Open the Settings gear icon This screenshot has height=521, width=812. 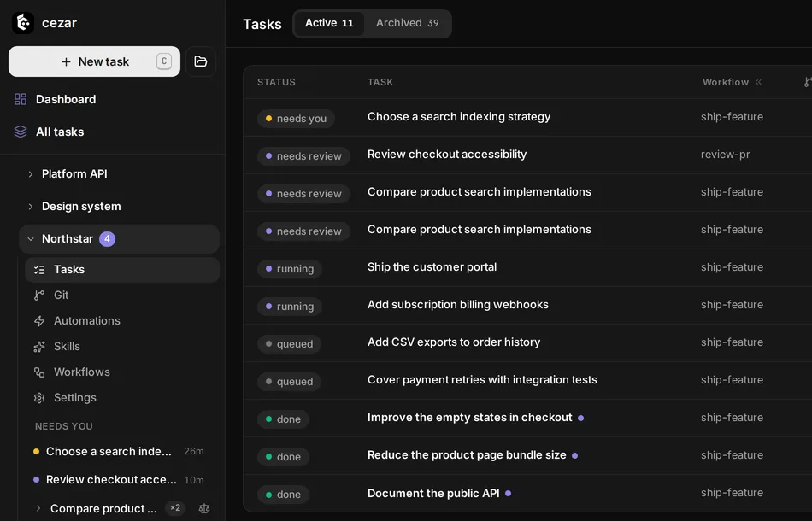point(38,398)
